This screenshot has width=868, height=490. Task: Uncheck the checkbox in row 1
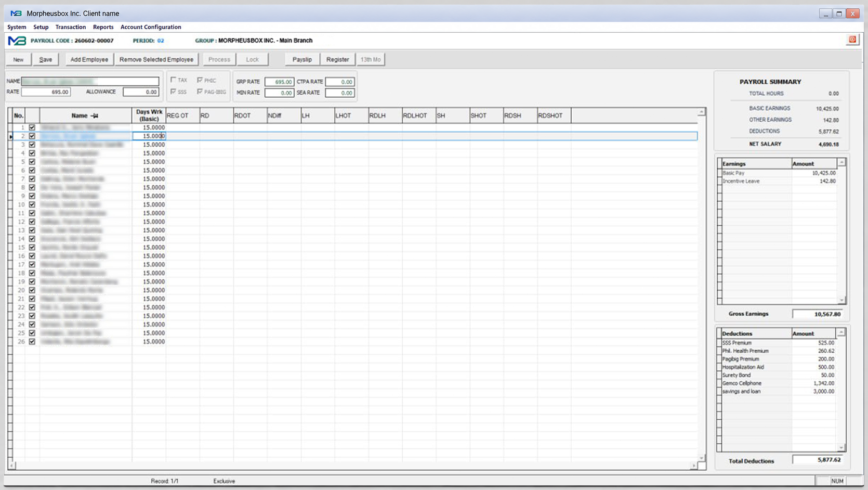pos(32,127)
